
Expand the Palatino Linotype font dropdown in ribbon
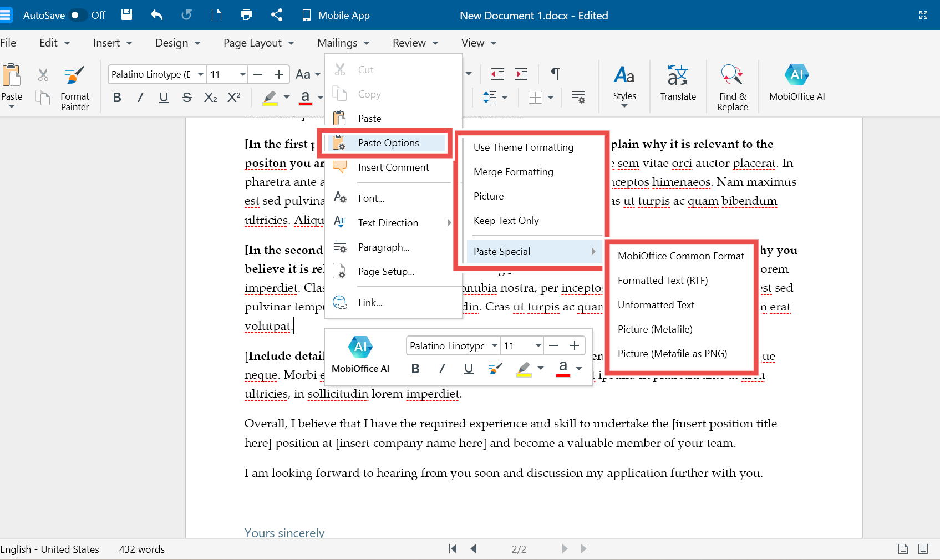200,74
